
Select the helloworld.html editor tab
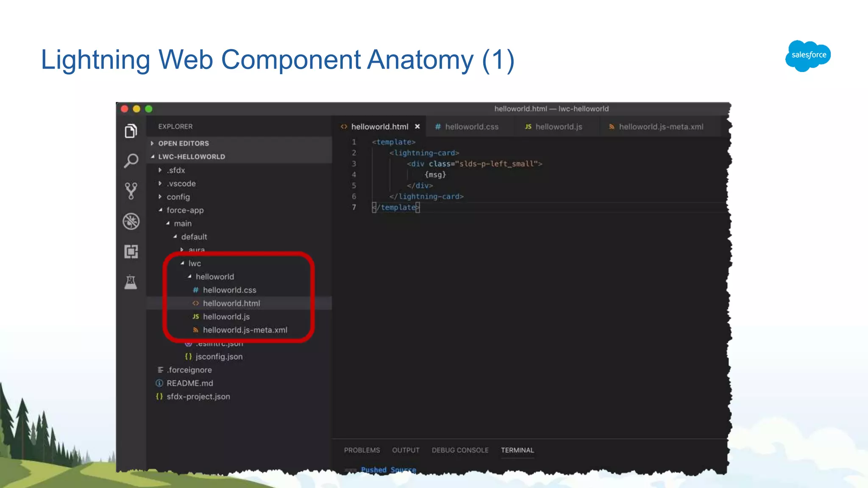coord(379,127)
